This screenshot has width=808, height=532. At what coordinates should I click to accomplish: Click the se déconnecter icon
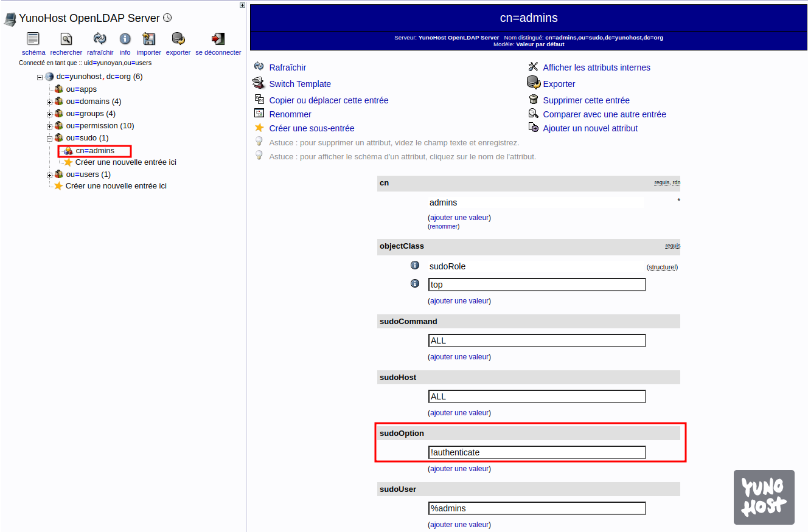click(218, 40)
